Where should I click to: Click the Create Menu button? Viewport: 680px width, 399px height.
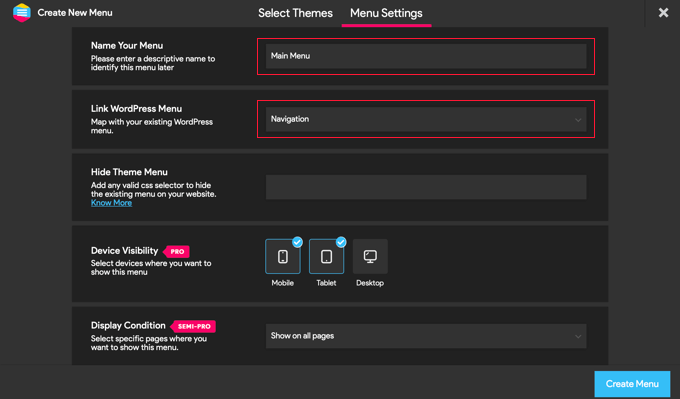(632, 384)
